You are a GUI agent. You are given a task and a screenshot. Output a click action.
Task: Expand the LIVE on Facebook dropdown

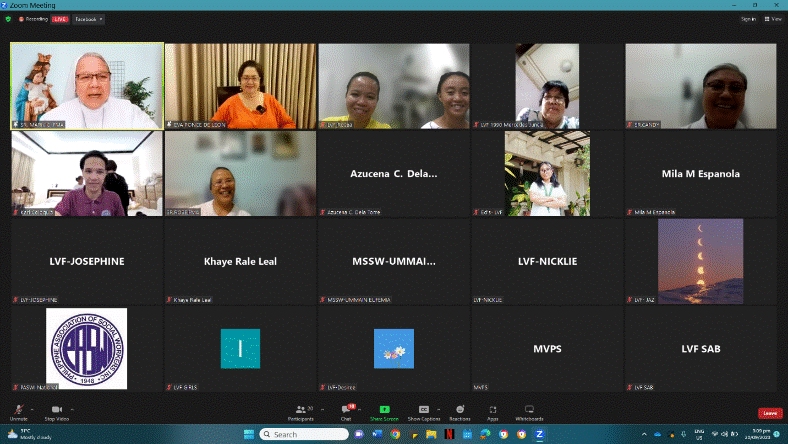86,19
